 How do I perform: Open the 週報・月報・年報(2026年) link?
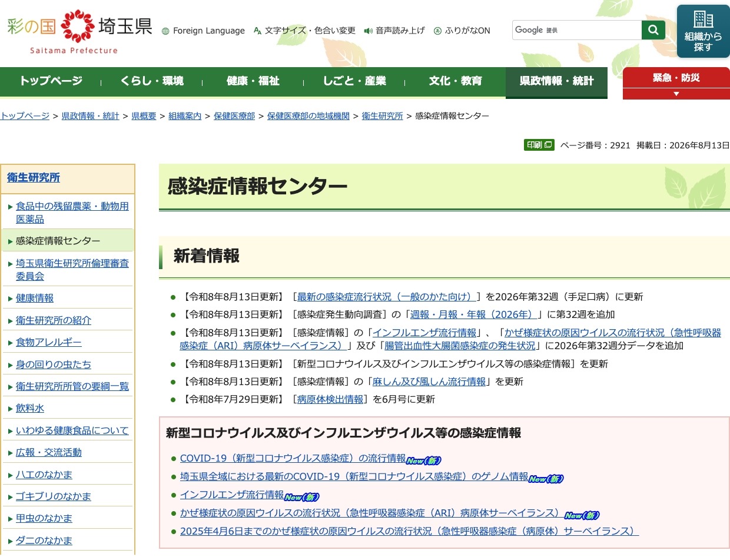point(474,314)
